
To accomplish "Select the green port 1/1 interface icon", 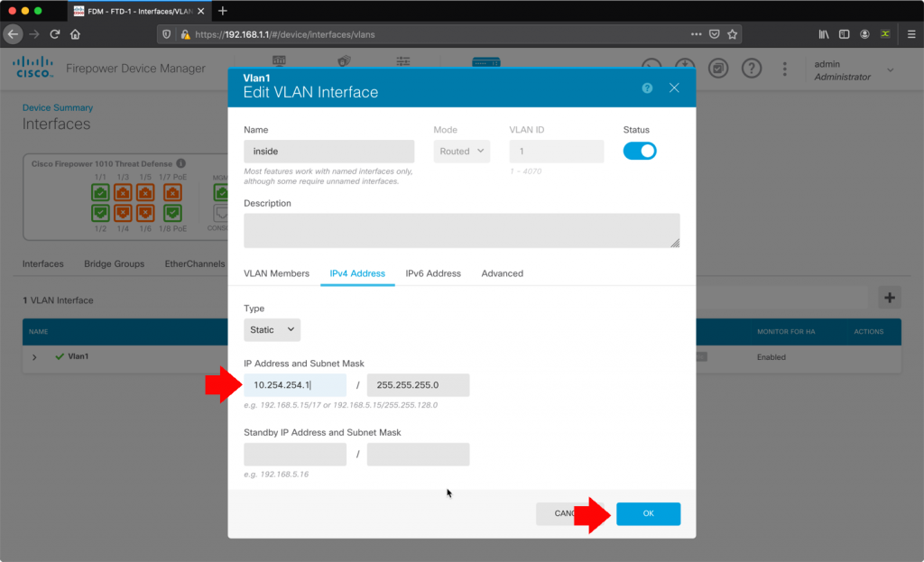I will [100, 192].
